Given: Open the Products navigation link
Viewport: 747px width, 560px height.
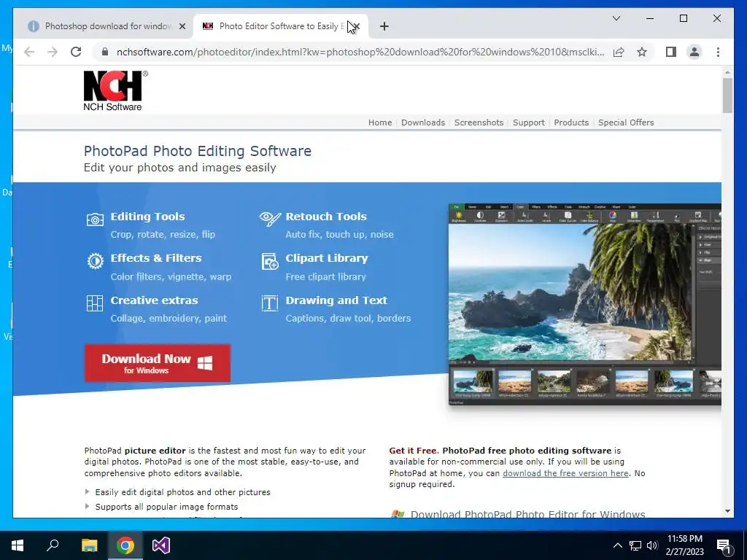Looking at the screenshot, I should click(x=571, y=122).
